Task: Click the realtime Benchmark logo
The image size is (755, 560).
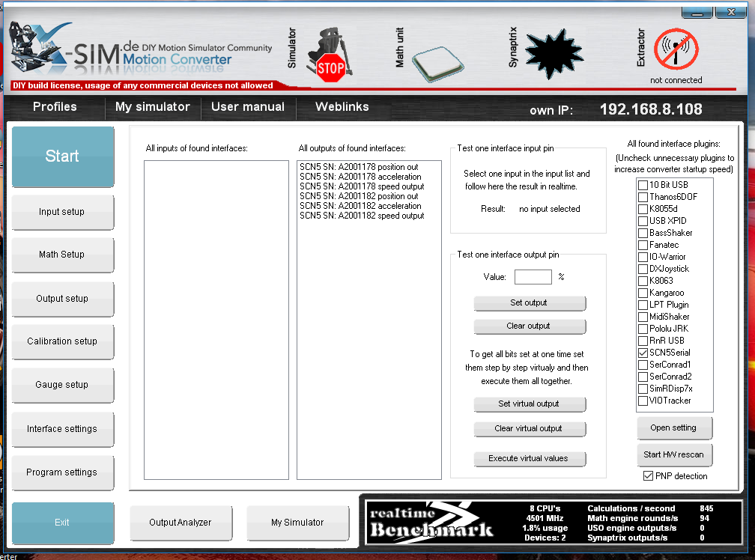Action: pyautogui.click(x=431, y=520)
